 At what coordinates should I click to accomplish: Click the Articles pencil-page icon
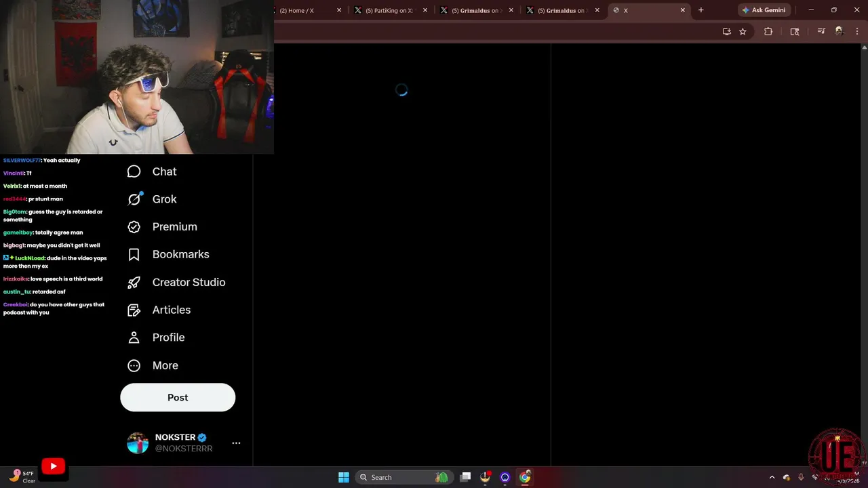point(134,310)
